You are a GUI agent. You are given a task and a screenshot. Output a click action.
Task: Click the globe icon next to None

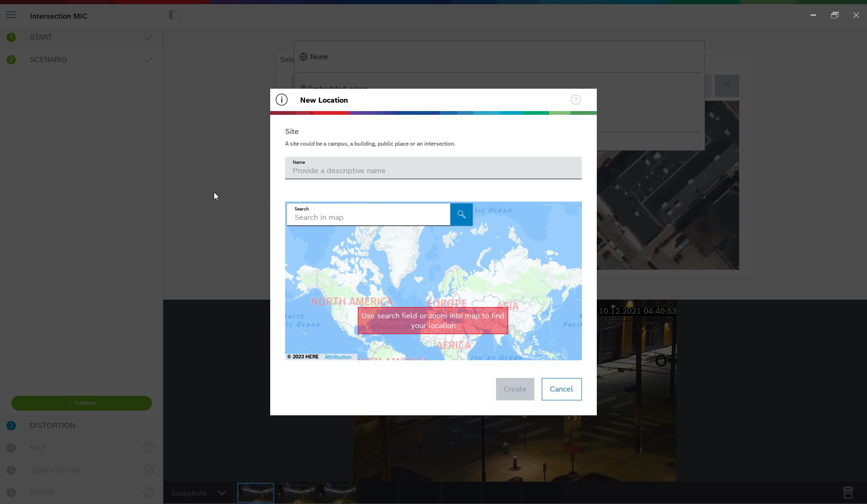303,57
